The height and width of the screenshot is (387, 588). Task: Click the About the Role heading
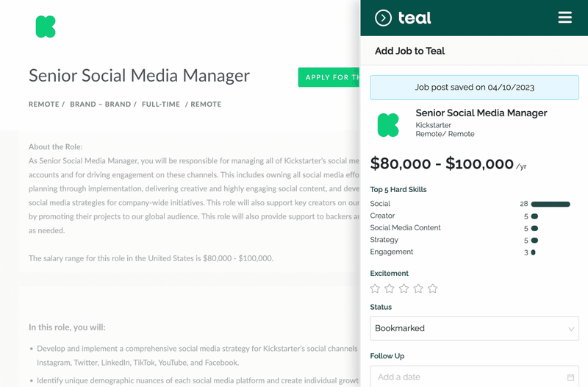[x=56, y=146]
